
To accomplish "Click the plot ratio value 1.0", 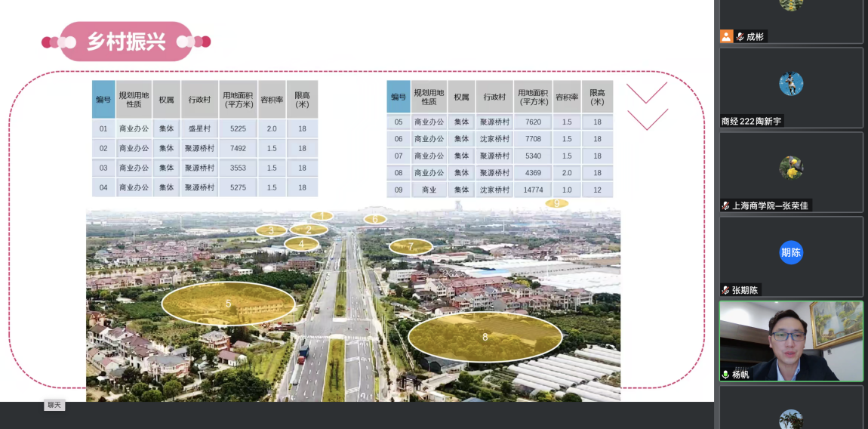I will point(567,190).
